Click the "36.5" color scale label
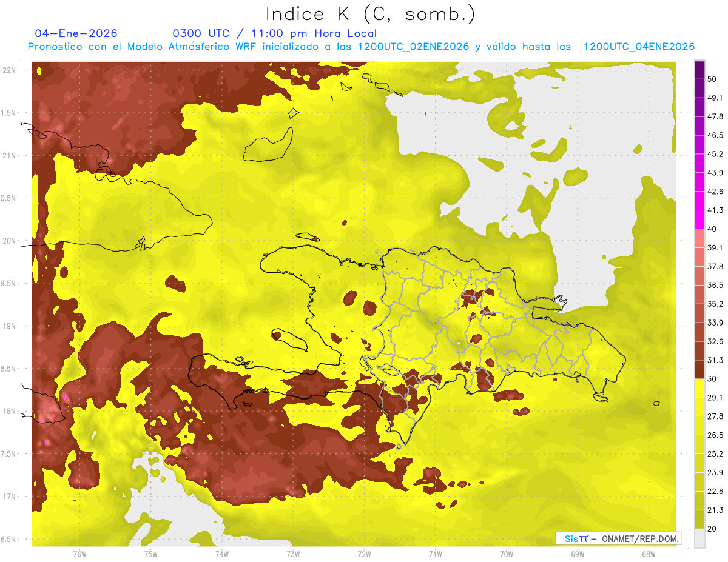The height and width of the screenshot is (562, 728). [715, 285]
